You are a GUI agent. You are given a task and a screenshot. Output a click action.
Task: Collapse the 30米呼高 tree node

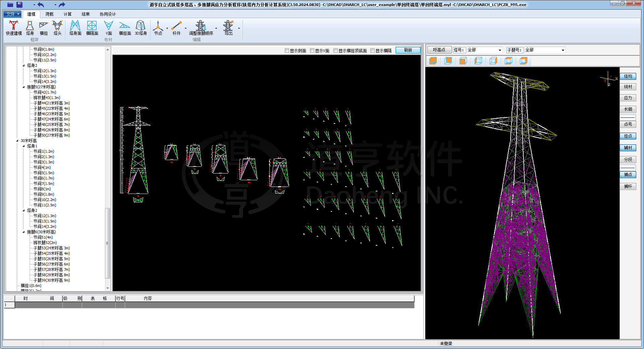coord(17,141)
